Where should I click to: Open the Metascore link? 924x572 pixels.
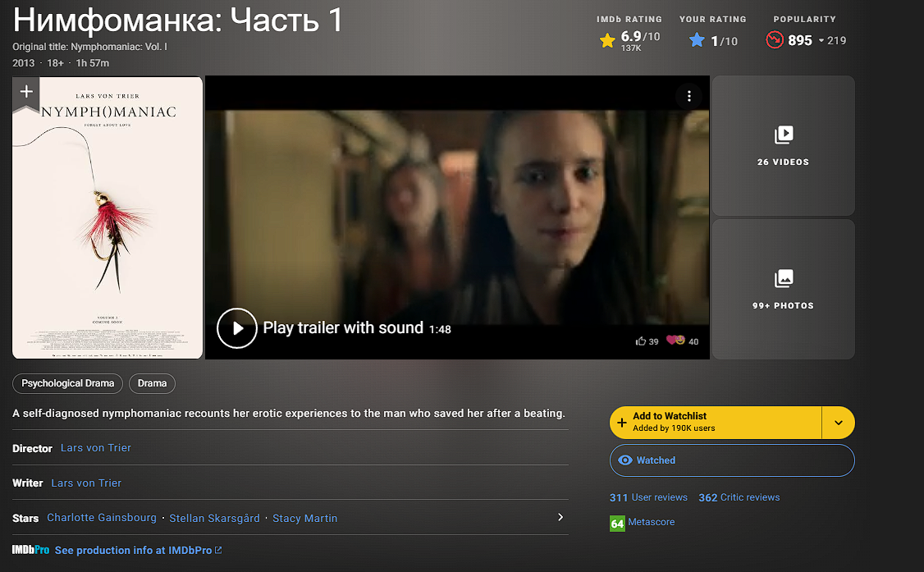pos(652,522)
